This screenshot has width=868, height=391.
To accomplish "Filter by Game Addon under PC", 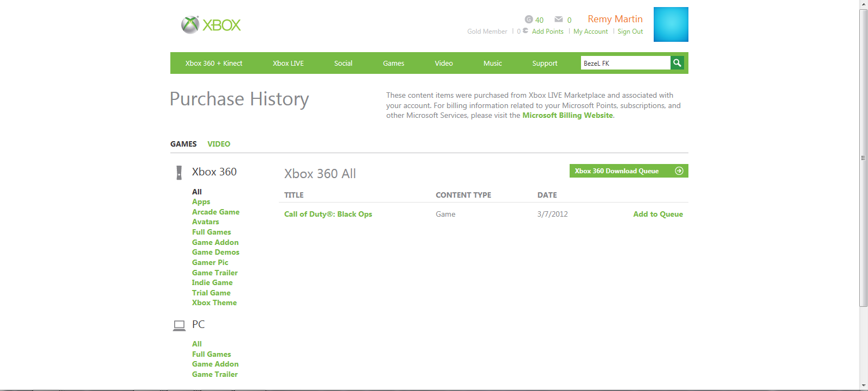I will [x=215, y=364].
